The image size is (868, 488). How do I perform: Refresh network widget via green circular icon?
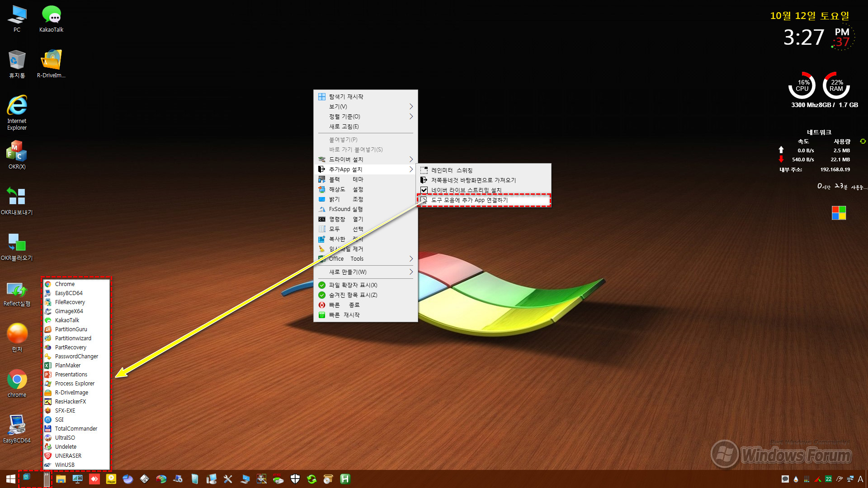pyautogui.click(x=863, y=141)
